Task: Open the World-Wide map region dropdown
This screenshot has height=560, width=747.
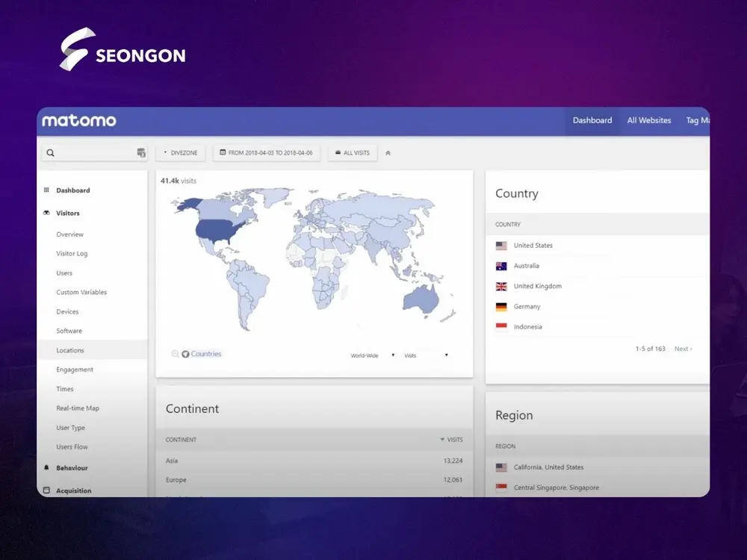Action: (x=373, y=355)
